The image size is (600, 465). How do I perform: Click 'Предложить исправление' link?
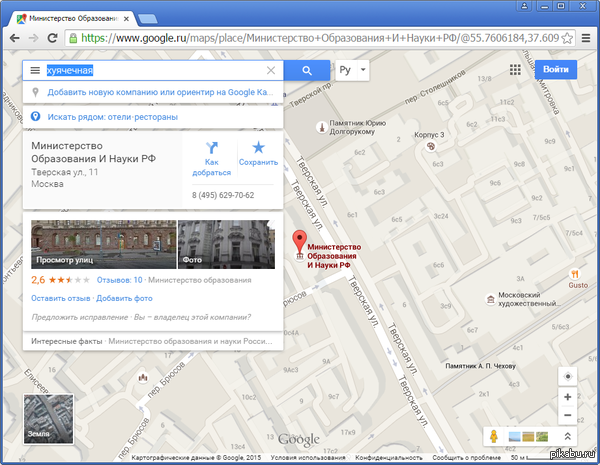coord(80,317)
